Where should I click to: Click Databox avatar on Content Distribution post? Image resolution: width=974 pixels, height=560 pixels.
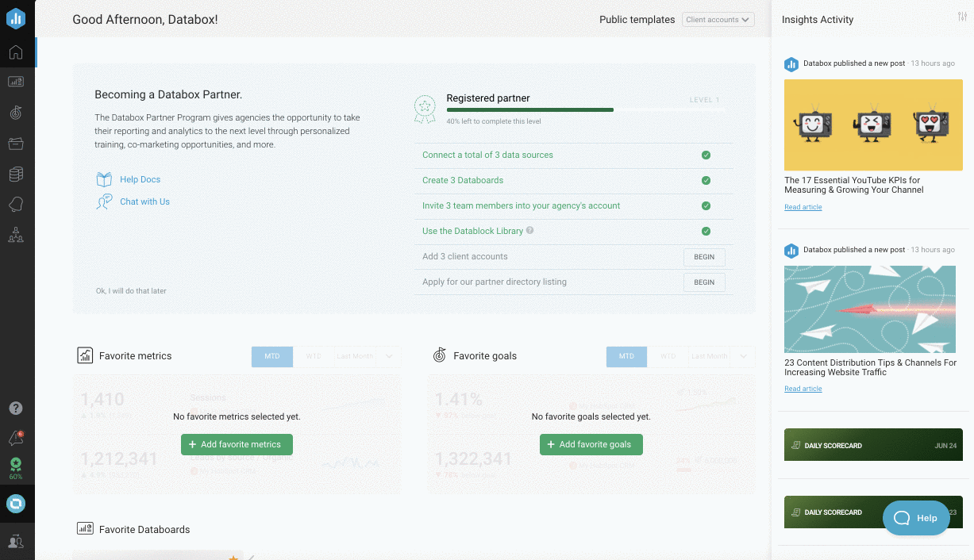pos(791,251)
